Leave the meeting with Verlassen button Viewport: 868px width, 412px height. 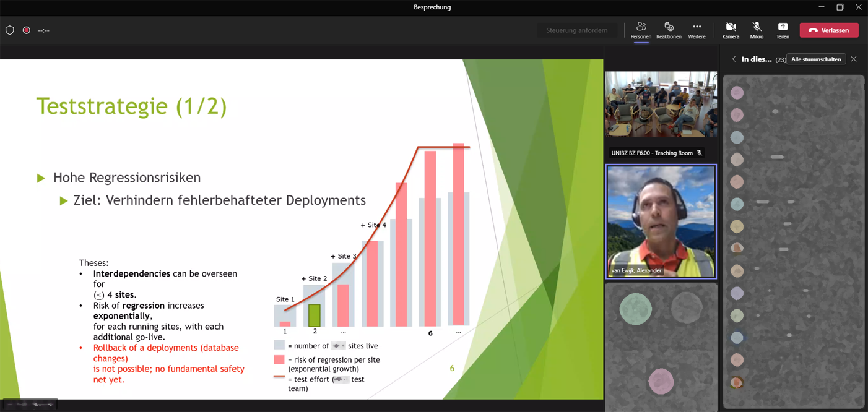click(x=828, y=30)
